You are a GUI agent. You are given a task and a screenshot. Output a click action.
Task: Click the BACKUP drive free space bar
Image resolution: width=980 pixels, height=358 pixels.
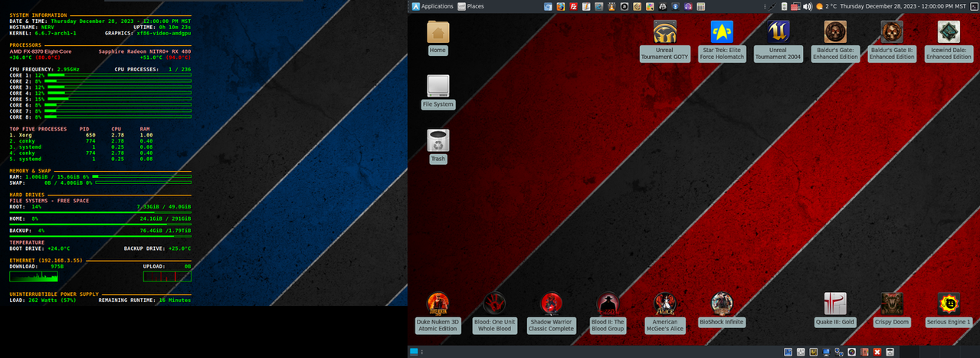pyautogui.click(x=100, y=236)
